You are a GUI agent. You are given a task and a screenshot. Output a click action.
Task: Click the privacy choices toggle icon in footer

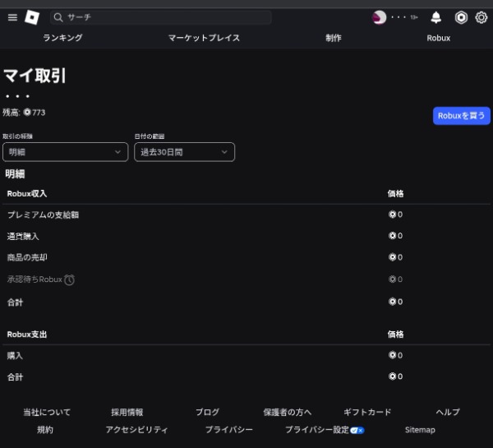click(x=357, y=430)
